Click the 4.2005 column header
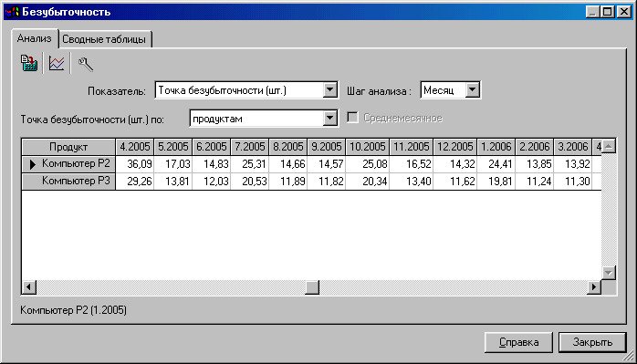This screenshot has height=364, width=637. point(135,147)
